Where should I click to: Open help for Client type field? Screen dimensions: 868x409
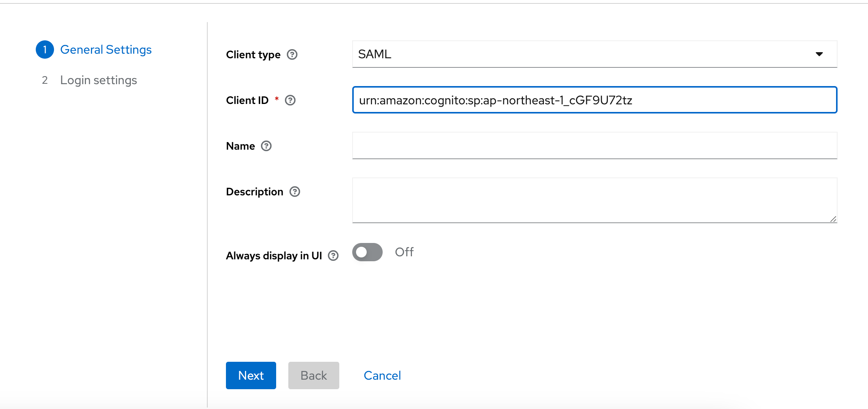tap(292, 55)
